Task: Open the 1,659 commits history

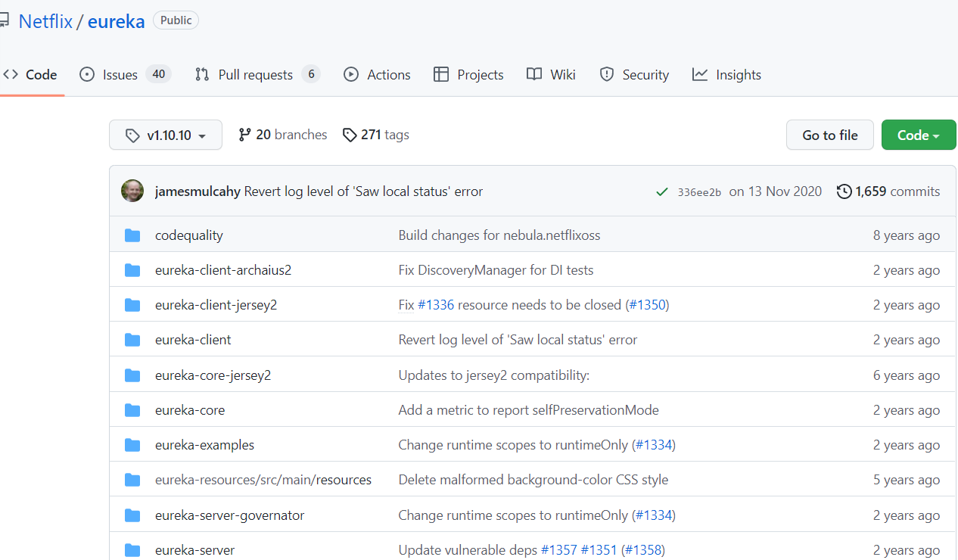Action: point(888,191)
